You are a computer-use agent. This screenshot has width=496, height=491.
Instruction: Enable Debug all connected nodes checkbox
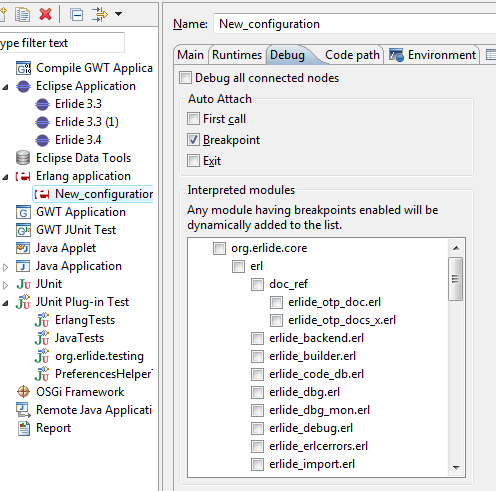(x=185, y=78)
